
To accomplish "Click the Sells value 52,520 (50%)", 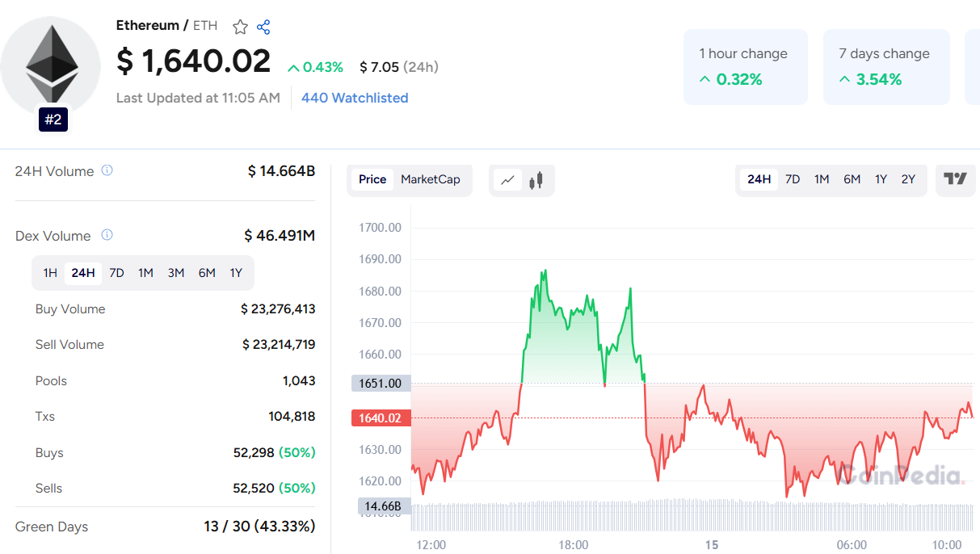I will pyautogui.click(x=274, y=488).
